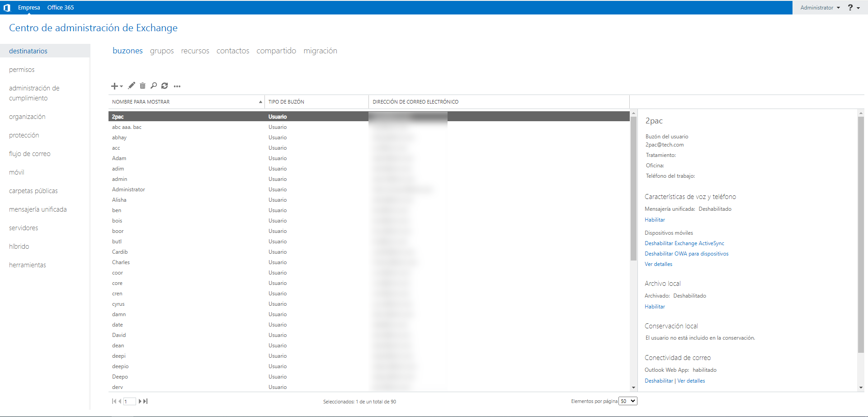Switch to the compartido tab
This screenshot has width=868, height=417.
[276, 51]
